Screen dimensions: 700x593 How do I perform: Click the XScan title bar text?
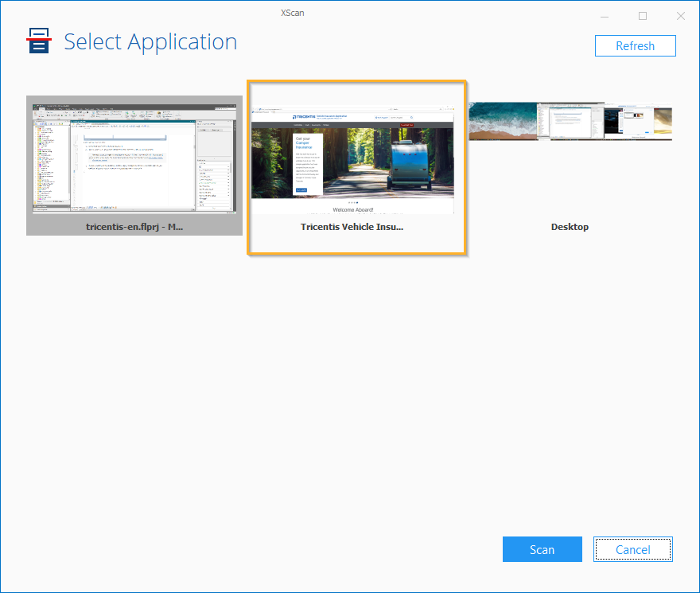pyautogui.click(x=292, y=13)
